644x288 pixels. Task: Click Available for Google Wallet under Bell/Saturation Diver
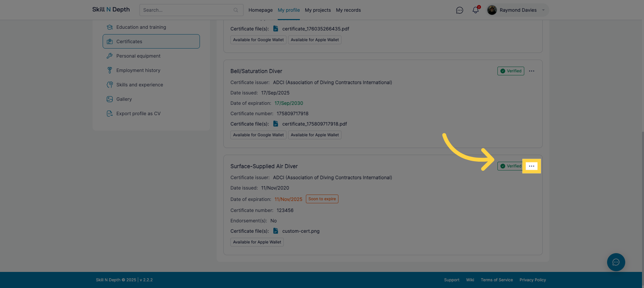(258, 135)
